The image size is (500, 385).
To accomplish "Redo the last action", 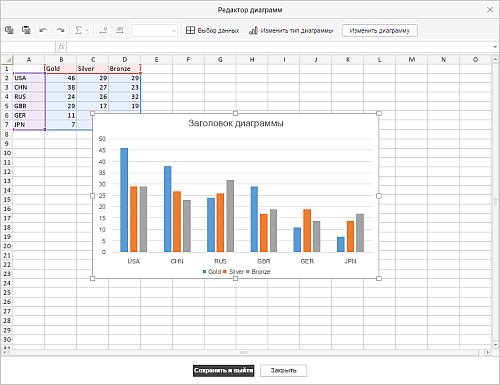I will [x=60, y=30].
